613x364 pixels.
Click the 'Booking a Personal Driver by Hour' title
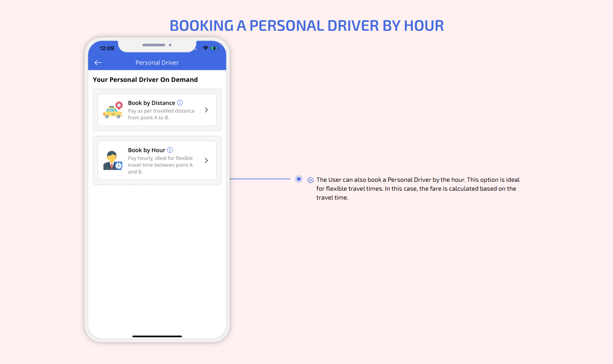pyautogui.click(x=307, y=25)
